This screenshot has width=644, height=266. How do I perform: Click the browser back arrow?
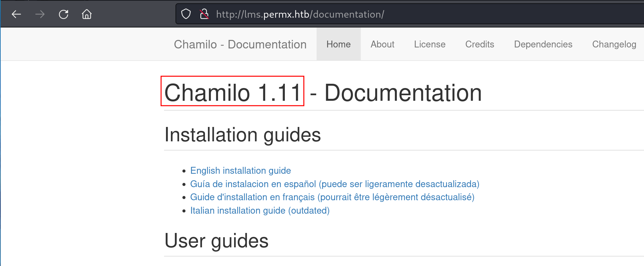coord(16,14)
